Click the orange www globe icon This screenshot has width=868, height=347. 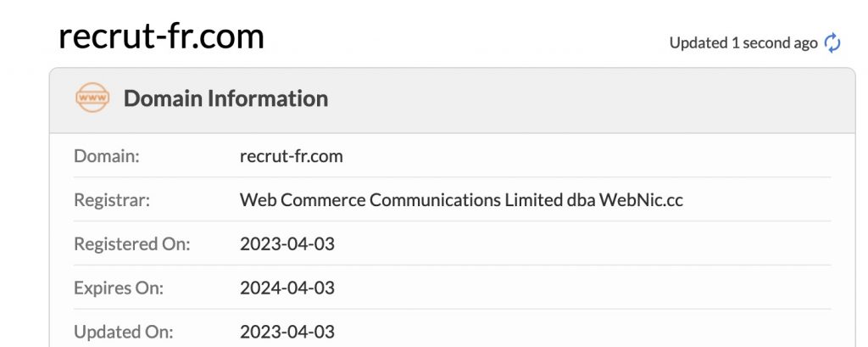coord(92,98)
